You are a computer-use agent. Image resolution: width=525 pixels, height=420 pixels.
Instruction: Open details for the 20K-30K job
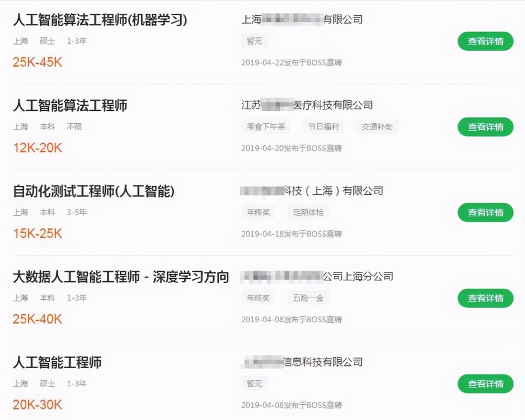[485, 384]
